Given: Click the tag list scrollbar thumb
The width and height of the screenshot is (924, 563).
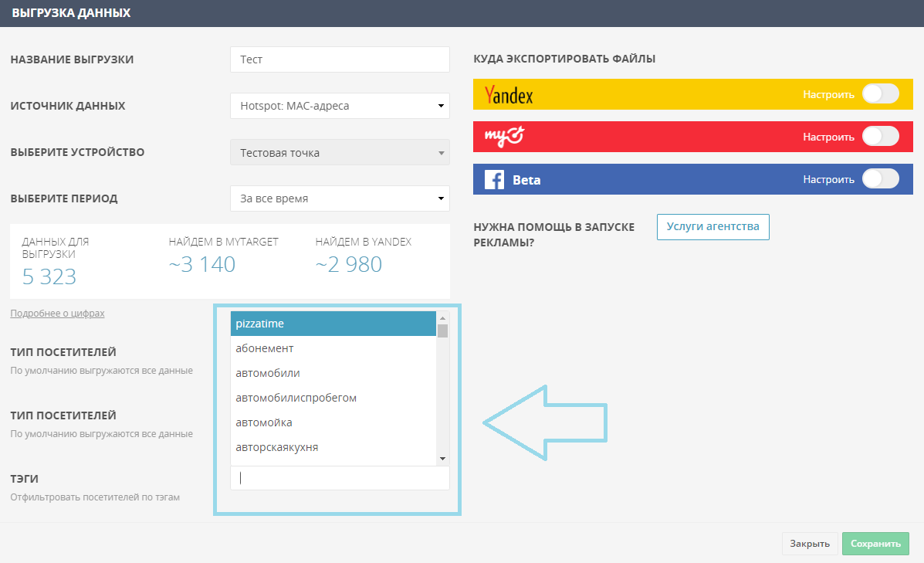Looking at the screenshot, I should 442,331.
